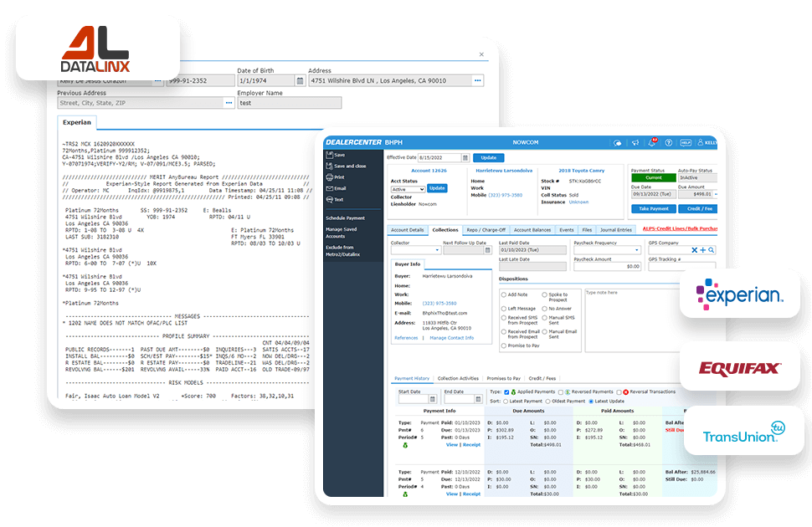Switch to the Account Details tab
812x527 pixels.
point(407,230)
